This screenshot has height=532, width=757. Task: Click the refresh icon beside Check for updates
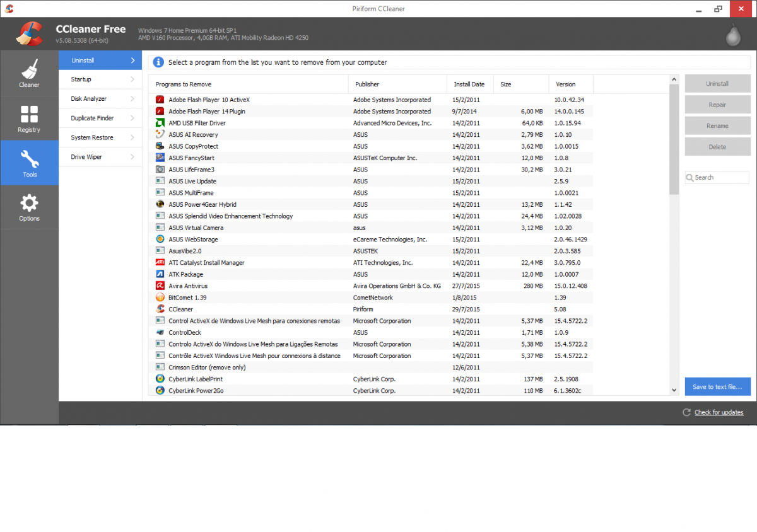(x=686, y=412)
